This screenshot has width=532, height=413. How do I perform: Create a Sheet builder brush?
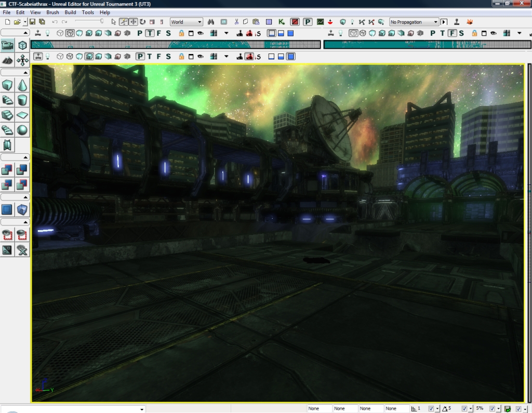(x=22, y=115)
